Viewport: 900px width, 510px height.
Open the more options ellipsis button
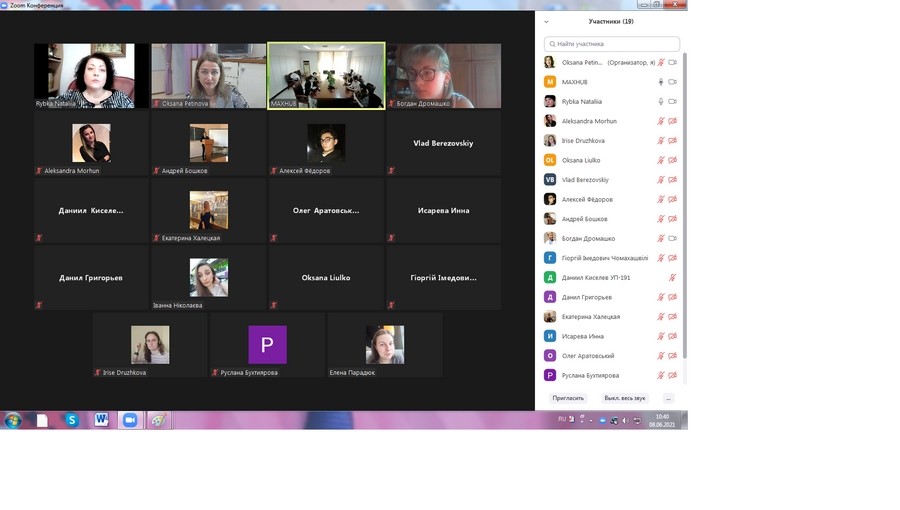[668, 398]
